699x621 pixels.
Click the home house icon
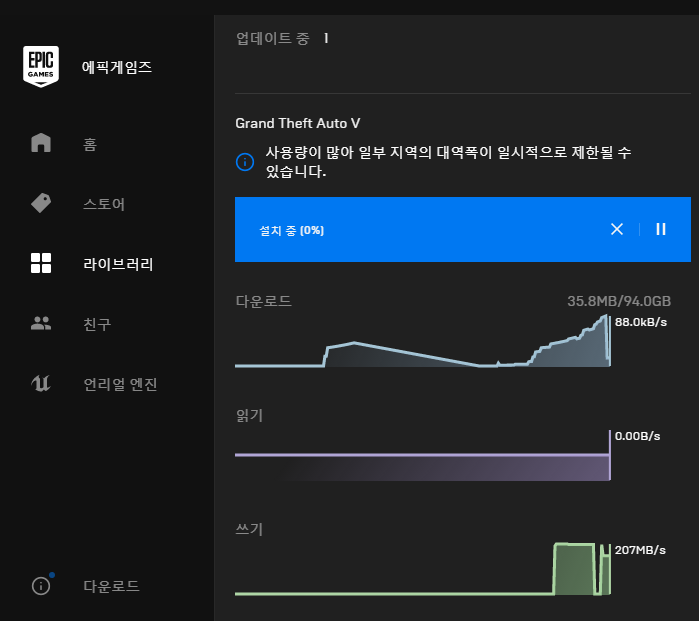point(41,143)
